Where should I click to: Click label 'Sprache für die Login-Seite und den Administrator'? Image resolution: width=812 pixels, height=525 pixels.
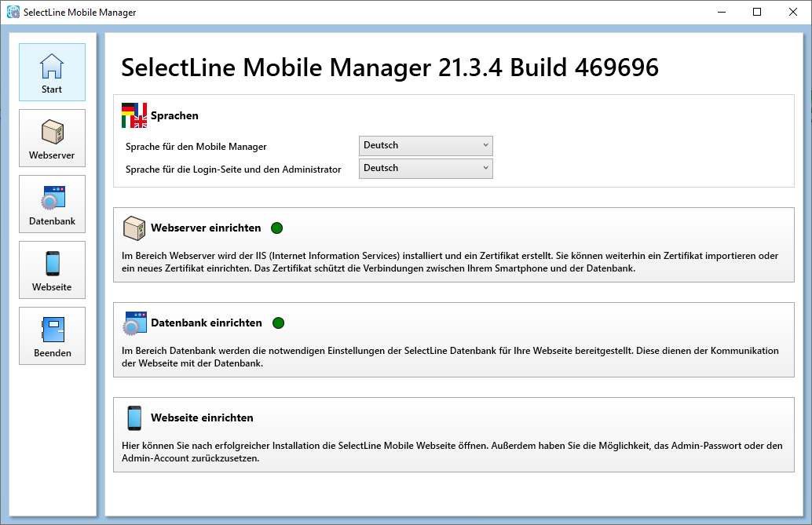[x=233, y=170]
